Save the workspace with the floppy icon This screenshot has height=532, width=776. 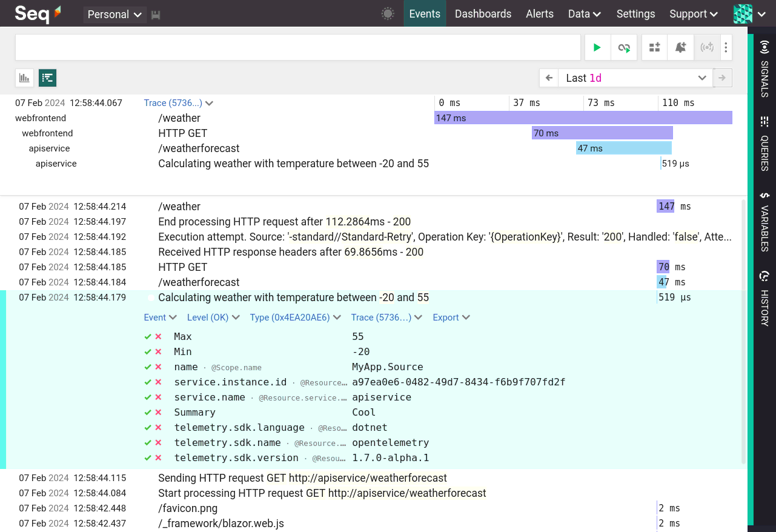pos(156,15)
